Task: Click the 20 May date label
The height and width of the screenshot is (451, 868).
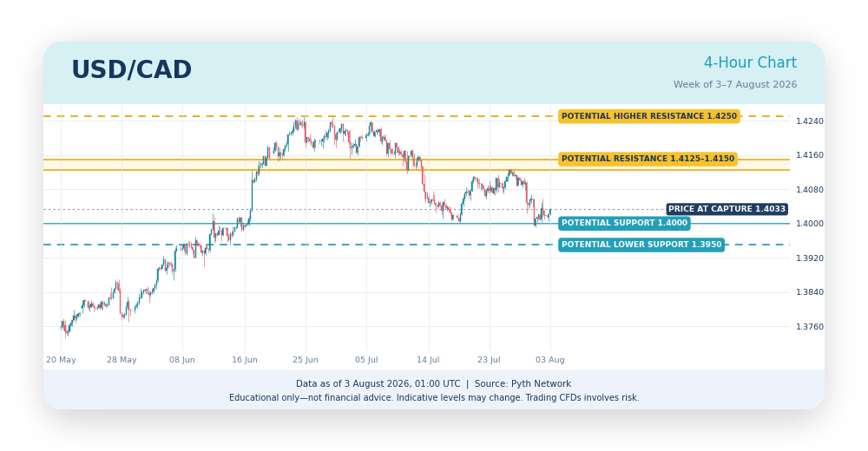Action: pyautogui.click(x=61, y=360)
